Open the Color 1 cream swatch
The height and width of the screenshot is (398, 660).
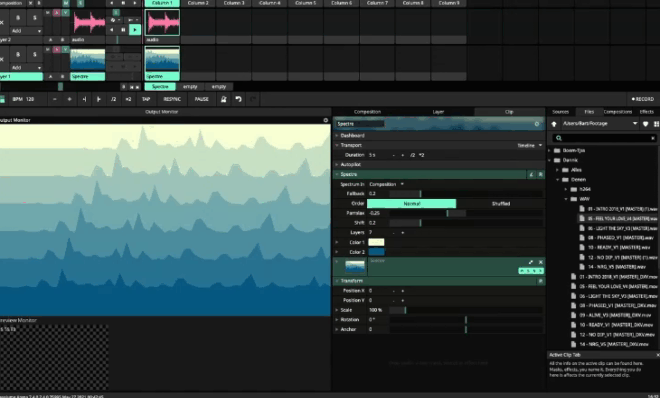(x=376, y=242)
